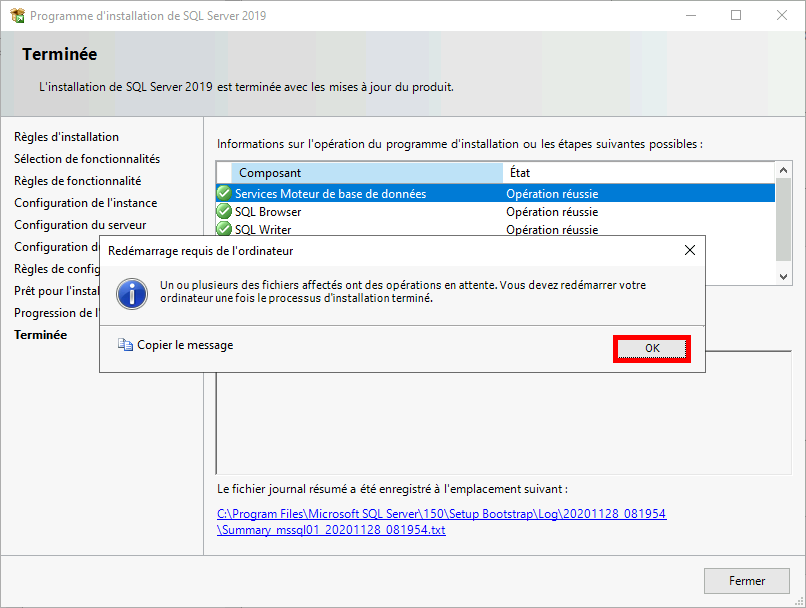Click the green check next to SQL Writer

point(224,229)
